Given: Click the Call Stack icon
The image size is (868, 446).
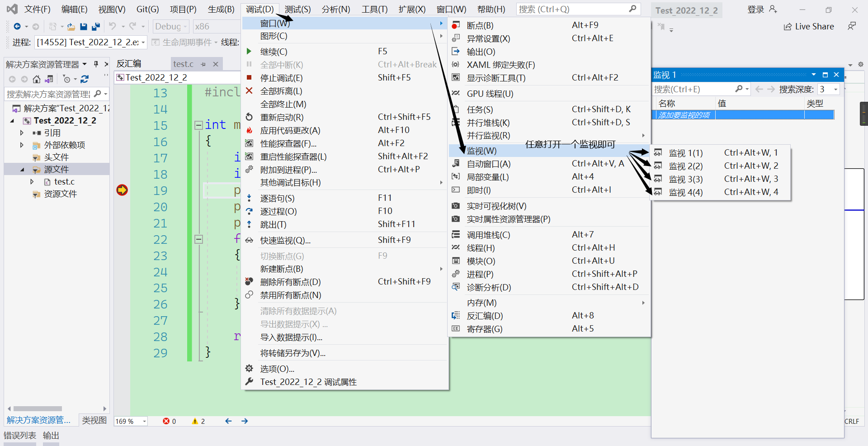Looking at the screenshot, I should pyautogui.click(x=456, y=235).
